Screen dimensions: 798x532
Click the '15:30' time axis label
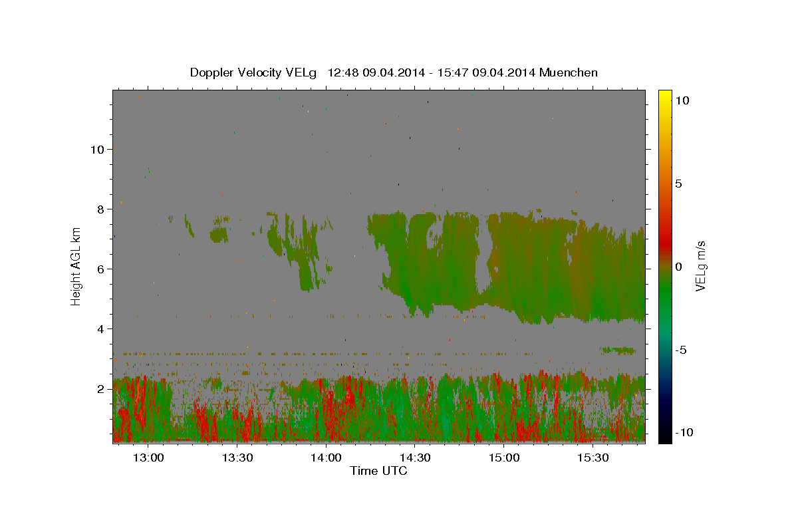[593, 458]
